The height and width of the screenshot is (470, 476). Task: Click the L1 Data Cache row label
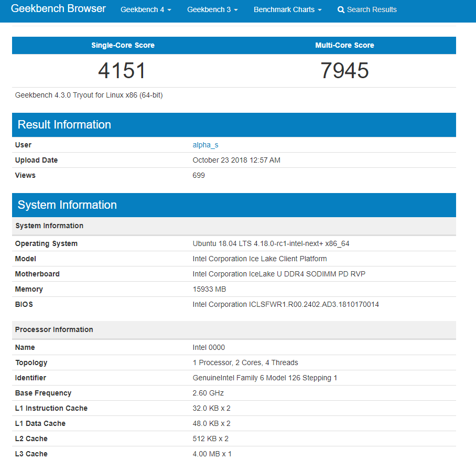tap(40, 423)
